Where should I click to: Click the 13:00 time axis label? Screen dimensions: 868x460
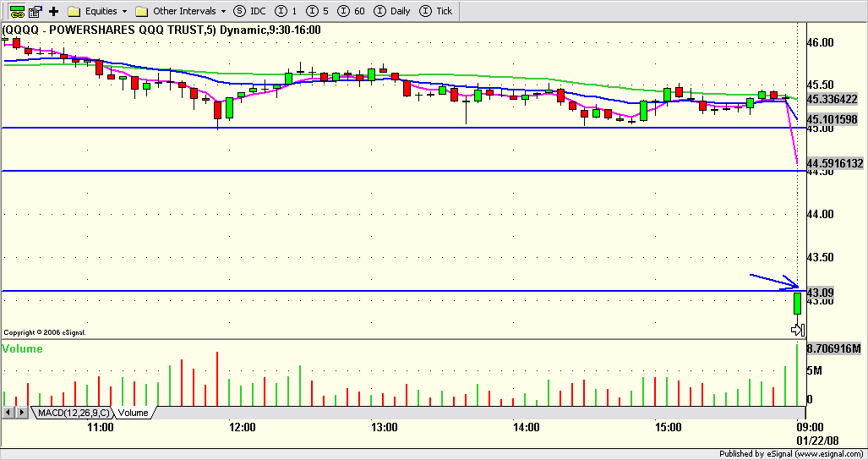(x=385, y=427)
